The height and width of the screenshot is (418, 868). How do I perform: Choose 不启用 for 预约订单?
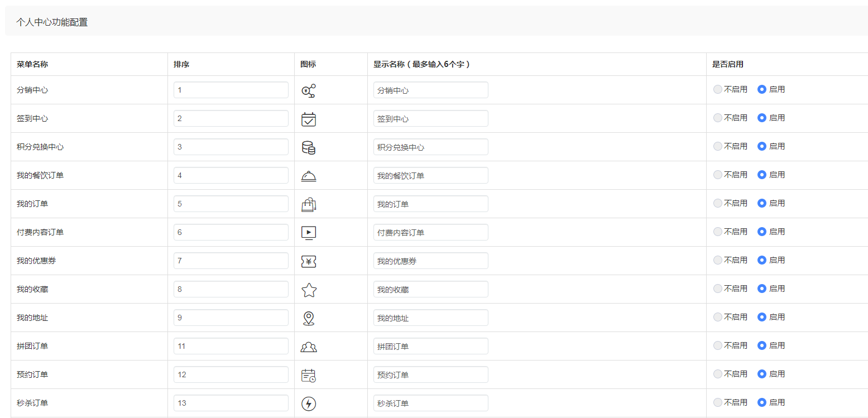click(718, 374)
